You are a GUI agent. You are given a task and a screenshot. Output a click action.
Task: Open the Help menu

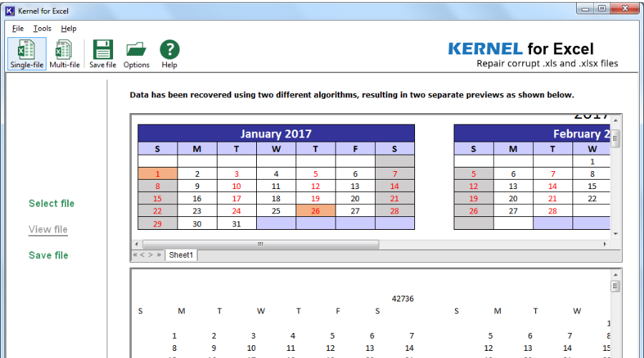tap(69, 29)
